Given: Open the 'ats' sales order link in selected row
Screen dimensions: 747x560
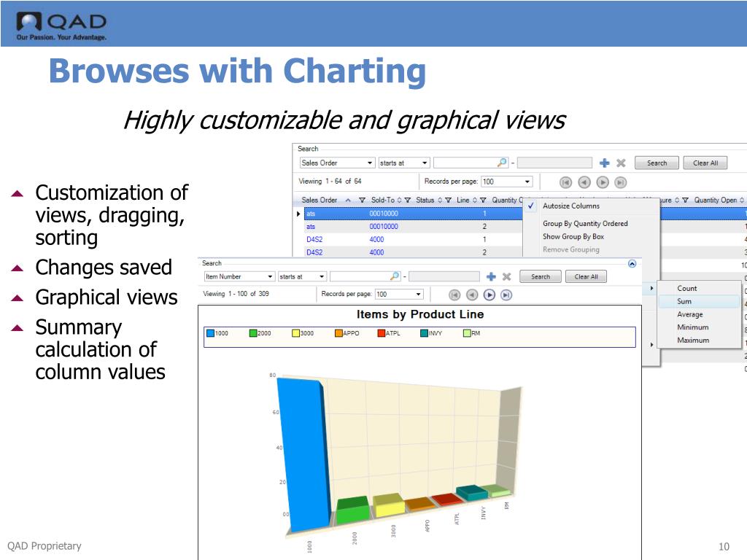Looking at the screenshot, I should (311, 214).
